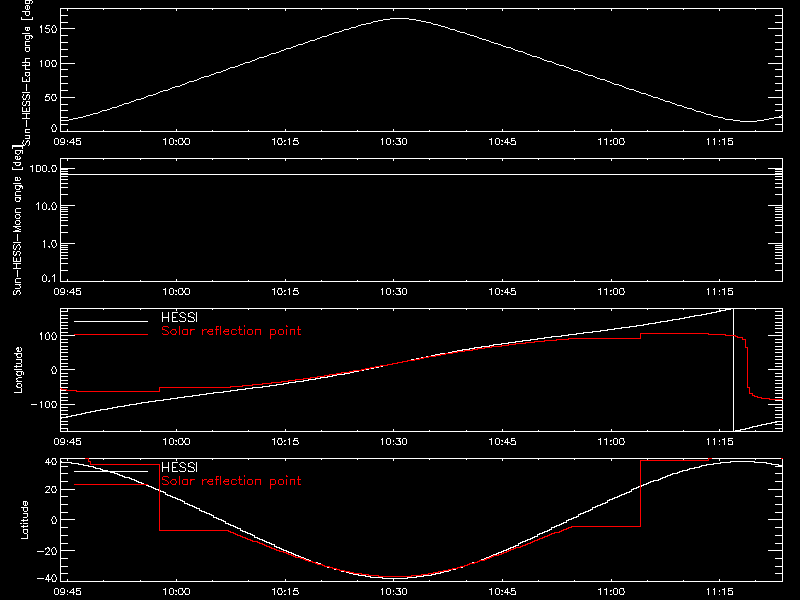This screenshot has height=600, width=800.
Task: Click the flat Sun-HESSI-Moon angle line
Action: click(421, 174)
